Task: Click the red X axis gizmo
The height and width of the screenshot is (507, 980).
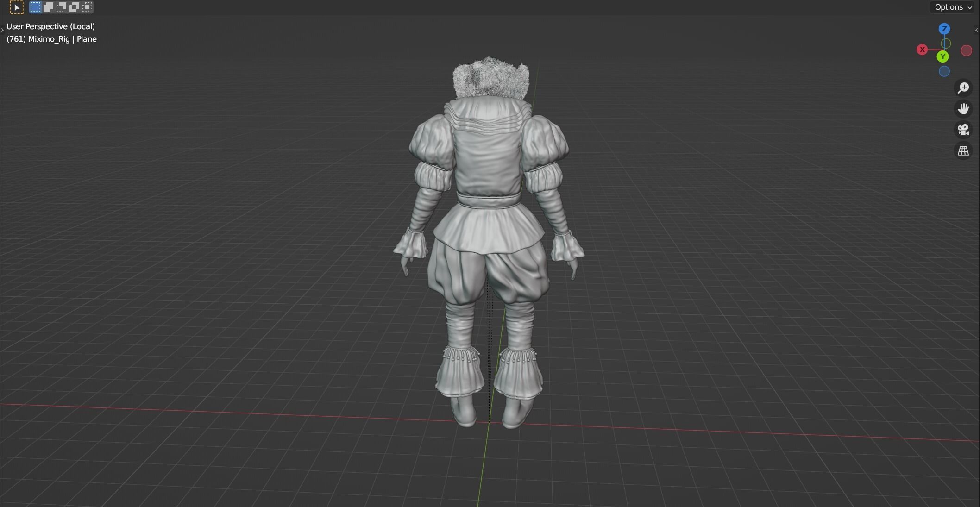Action: coord(922,50)
